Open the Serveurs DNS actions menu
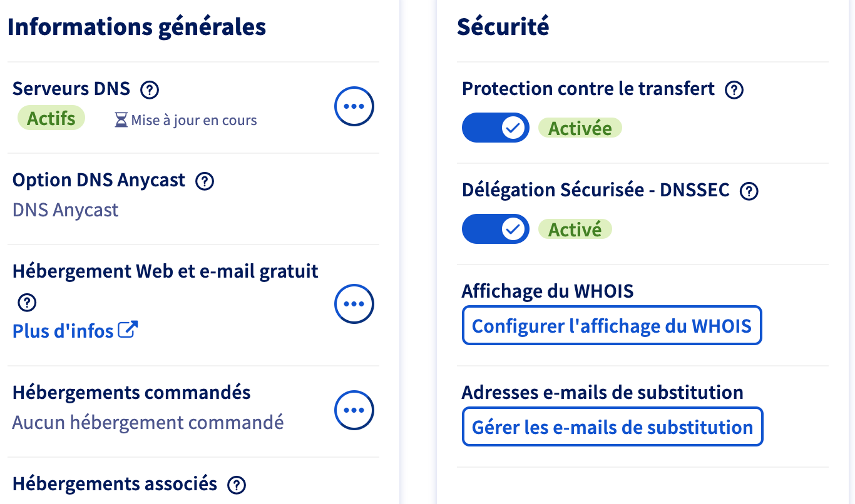This screenshot has width=855, height=504. coord(354,107)
